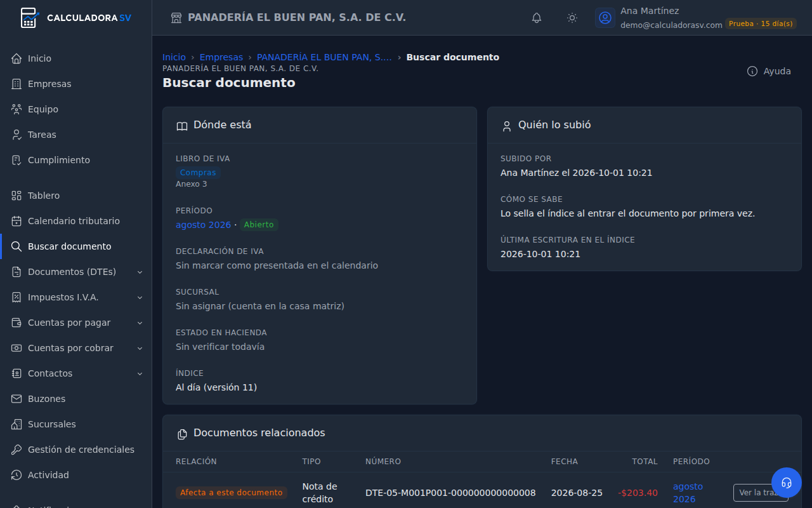The width and height of the screenshot is (812, 508).
Task: Click the Ver la traza button
Action: coord(761,493)
